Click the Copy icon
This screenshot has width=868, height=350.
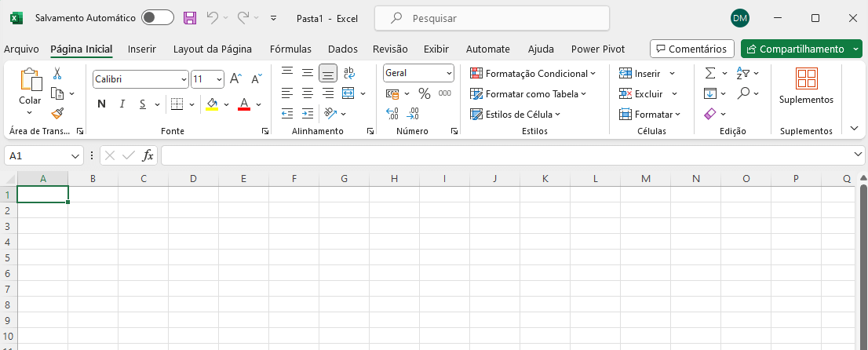click(57, 93)
